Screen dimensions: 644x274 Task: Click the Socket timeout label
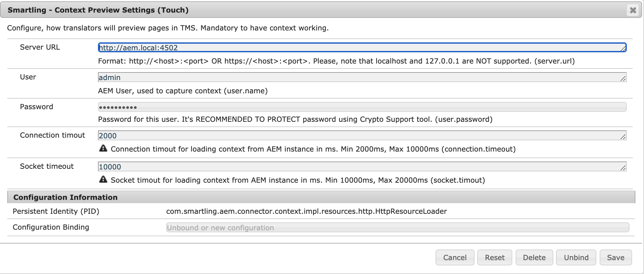[47, 166]
